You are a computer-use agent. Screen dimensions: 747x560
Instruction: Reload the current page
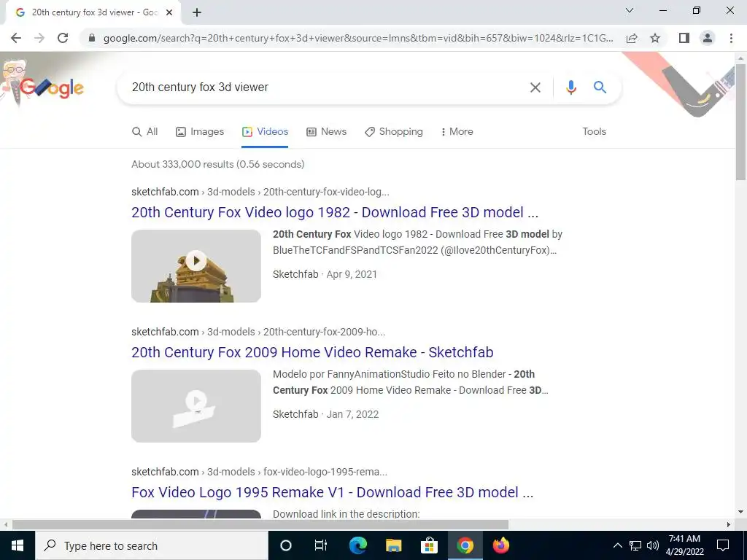pyautogui.click(x=63, y=38)
